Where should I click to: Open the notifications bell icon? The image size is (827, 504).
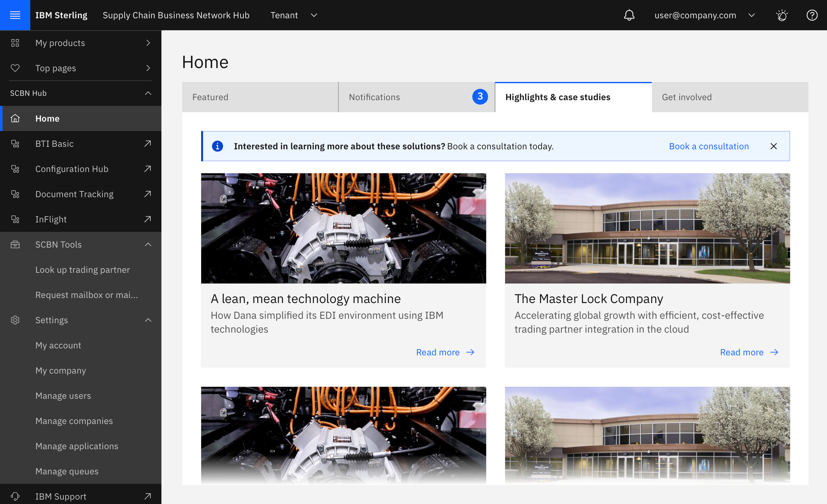coord(629,15)
